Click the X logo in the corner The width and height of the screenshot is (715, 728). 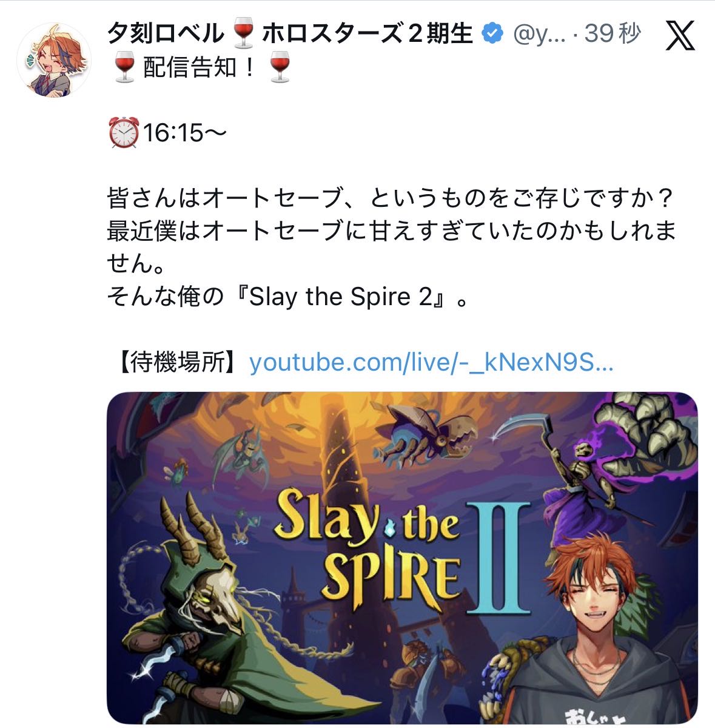pos(680,36)
